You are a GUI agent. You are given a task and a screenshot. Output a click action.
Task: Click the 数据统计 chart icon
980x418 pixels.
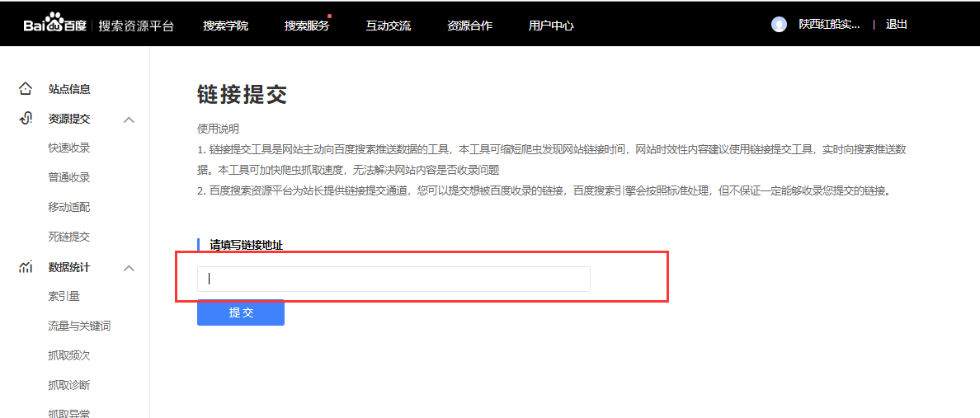25,267
